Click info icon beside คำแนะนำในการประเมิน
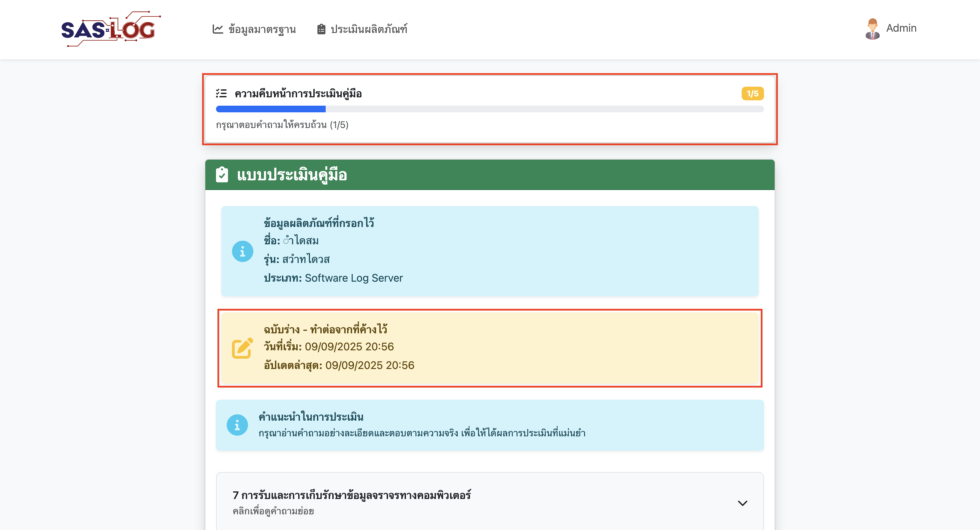Image resolution: width=980 pixels, height=530 pixels. (237, 425)
